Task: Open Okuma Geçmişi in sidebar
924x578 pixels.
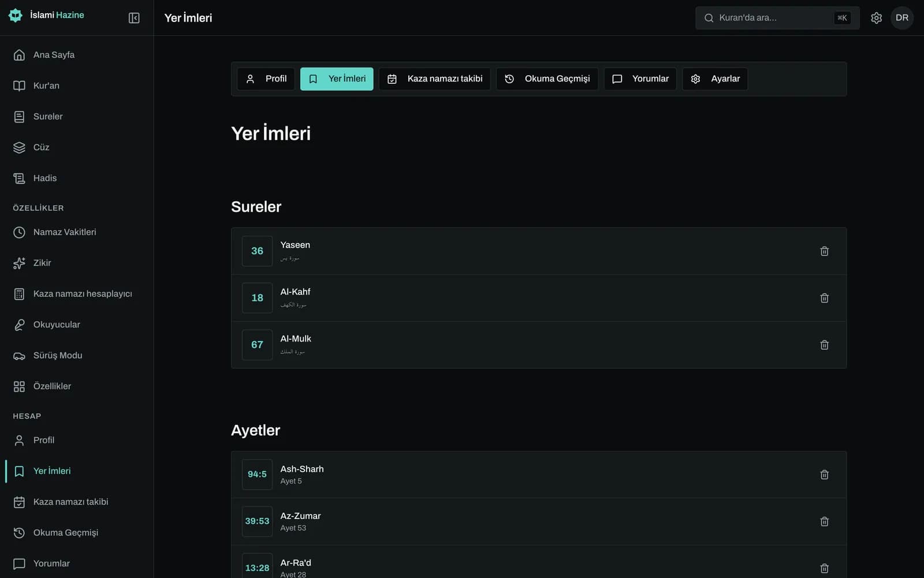Action: point(77,532)
